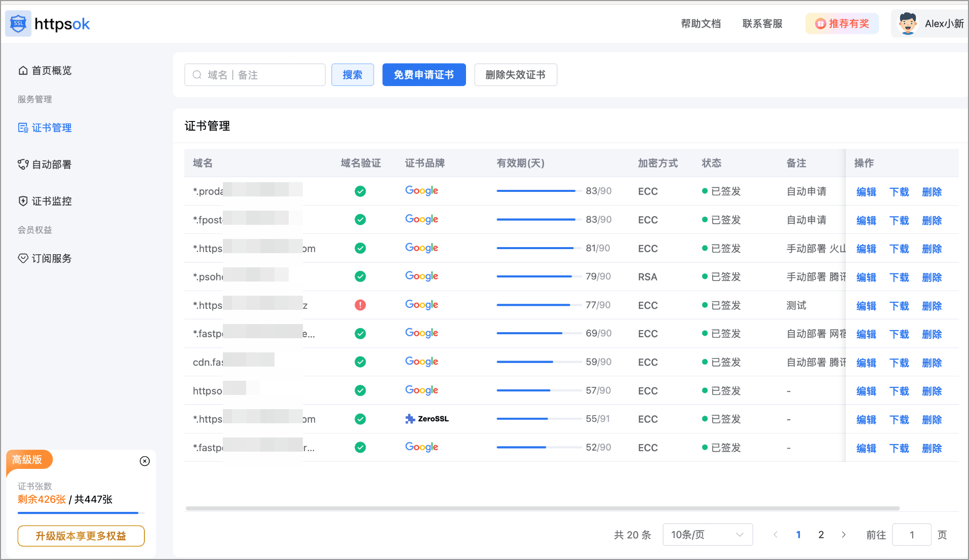Click 证书监控 shield icon
Viewport: 969px width, 560px height.
23,201
